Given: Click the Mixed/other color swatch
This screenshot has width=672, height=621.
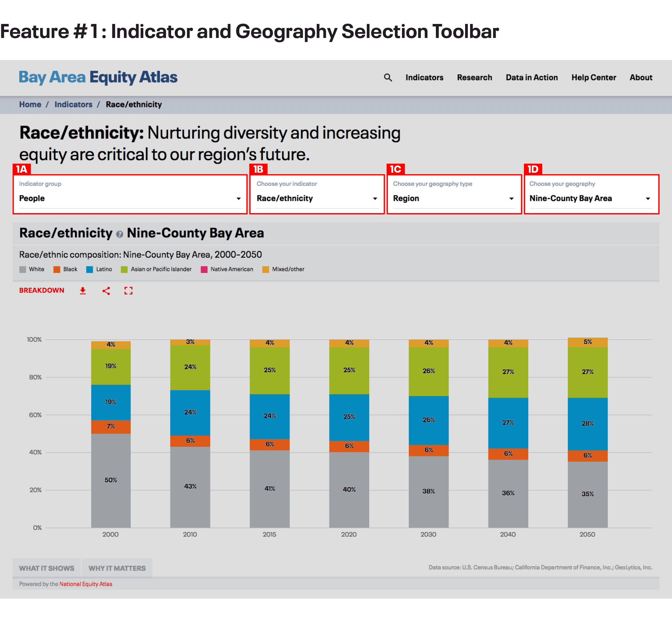Looking at the screenshot, I should [x=265, y=269].
